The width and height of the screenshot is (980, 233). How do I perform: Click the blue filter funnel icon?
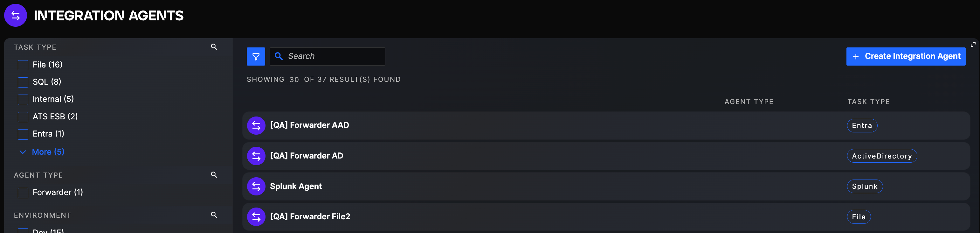click(256, 56)
